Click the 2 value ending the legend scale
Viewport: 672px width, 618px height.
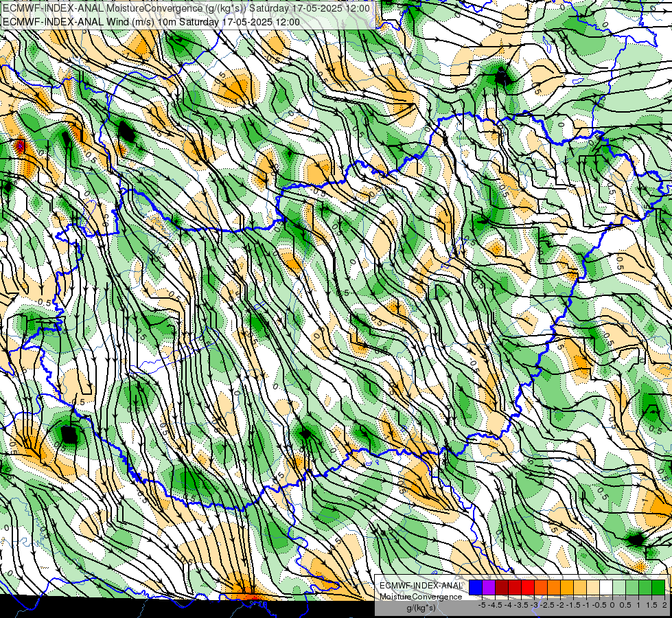[664, 605]
